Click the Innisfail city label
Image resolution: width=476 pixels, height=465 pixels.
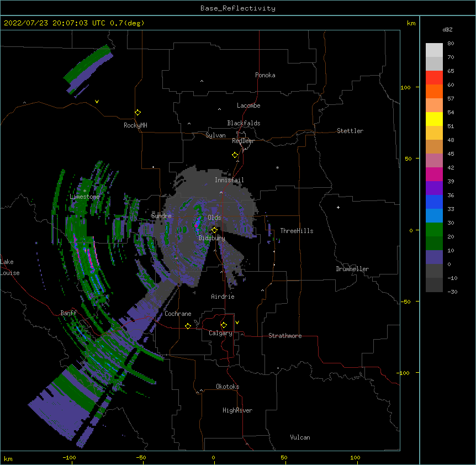pyautogui.click(x=229, y=180)
